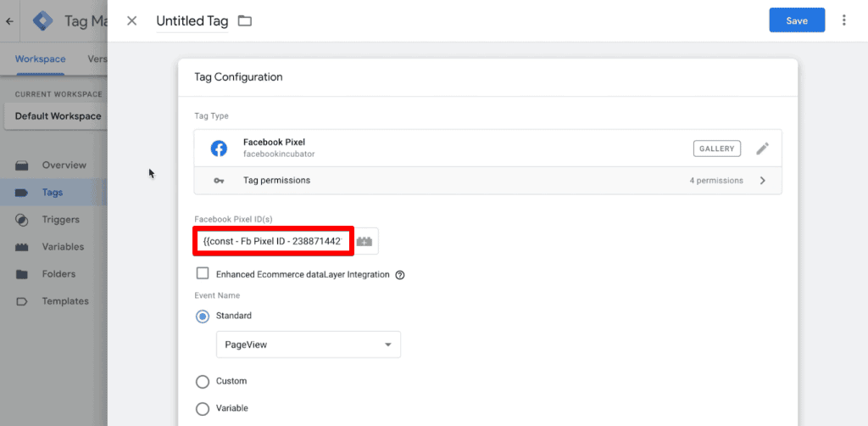Go to Tags in the sidebar
Screen dimensions: 868x426
(53, 193)
